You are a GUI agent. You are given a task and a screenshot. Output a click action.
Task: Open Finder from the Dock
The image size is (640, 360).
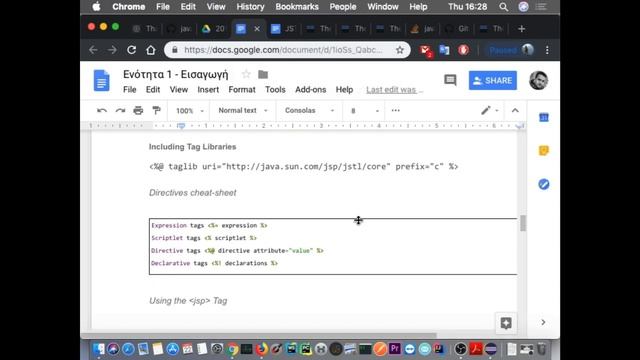[98, 349]
